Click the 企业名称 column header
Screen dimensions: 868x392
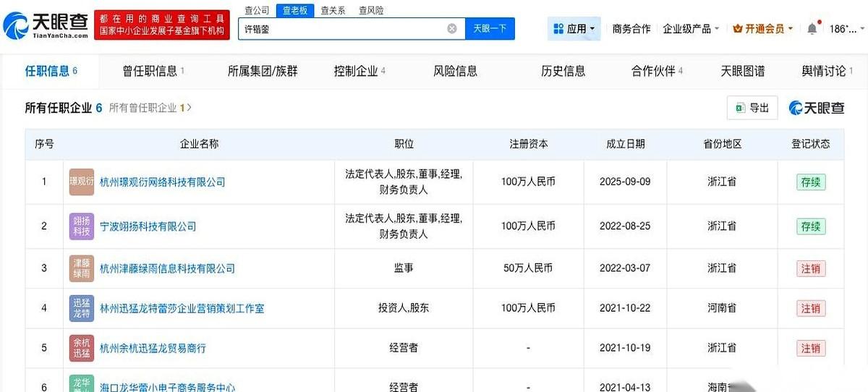199,144
